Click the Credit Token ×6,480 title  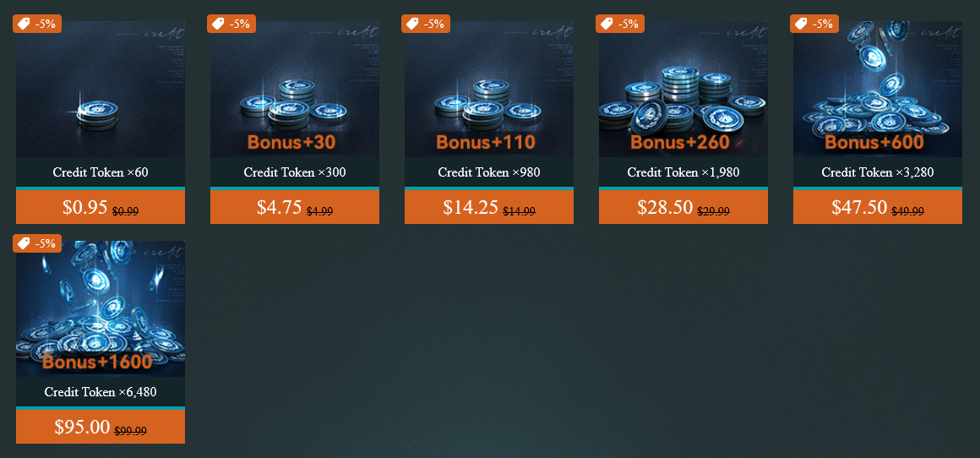101,392
